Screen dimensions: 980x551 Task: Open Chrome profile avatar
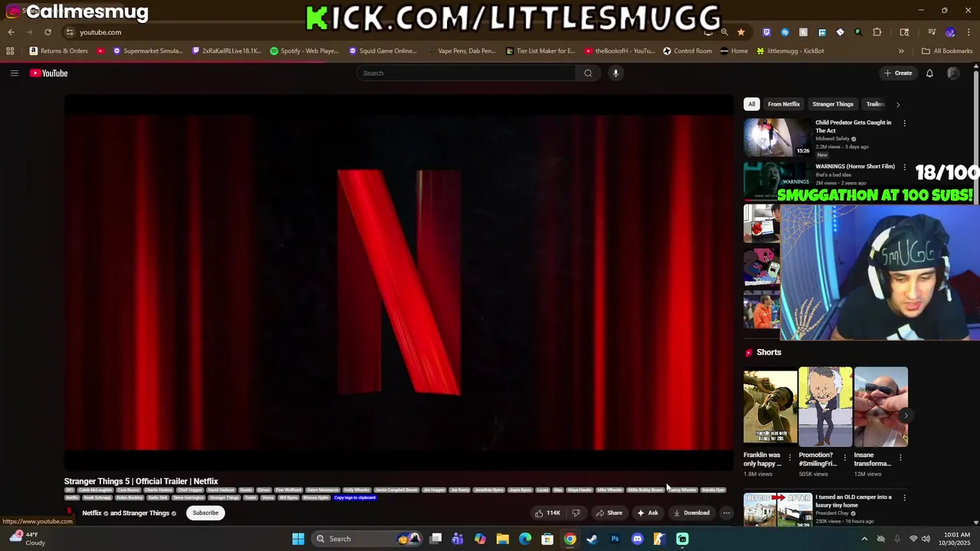coord(950,32)
